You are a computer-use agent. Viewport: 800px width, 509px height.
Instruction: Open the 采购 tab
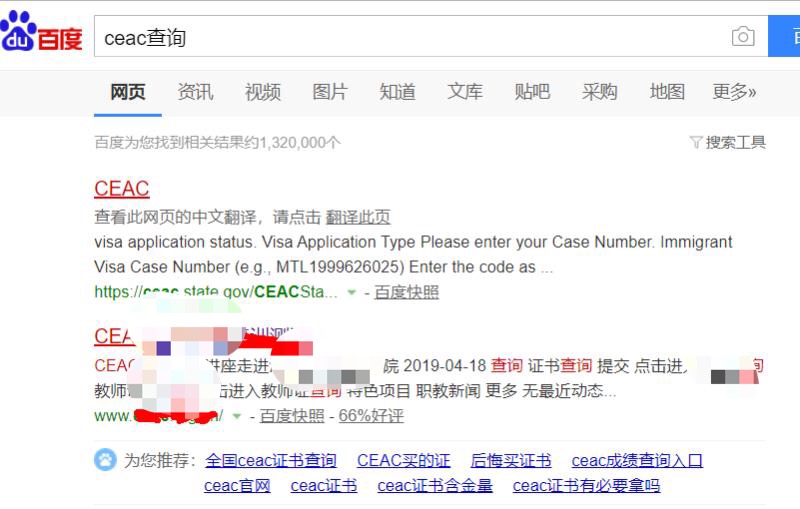coord(599,92)
